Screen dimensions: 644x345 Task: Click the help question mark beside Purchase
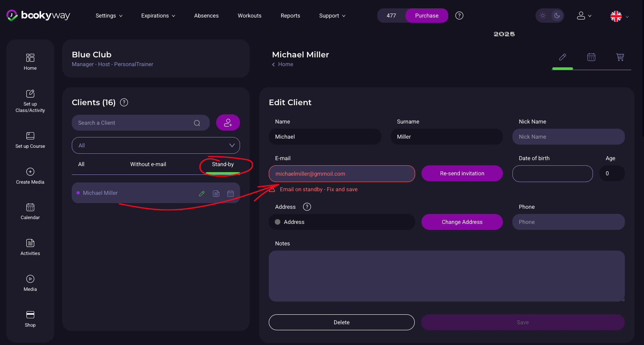459,16
